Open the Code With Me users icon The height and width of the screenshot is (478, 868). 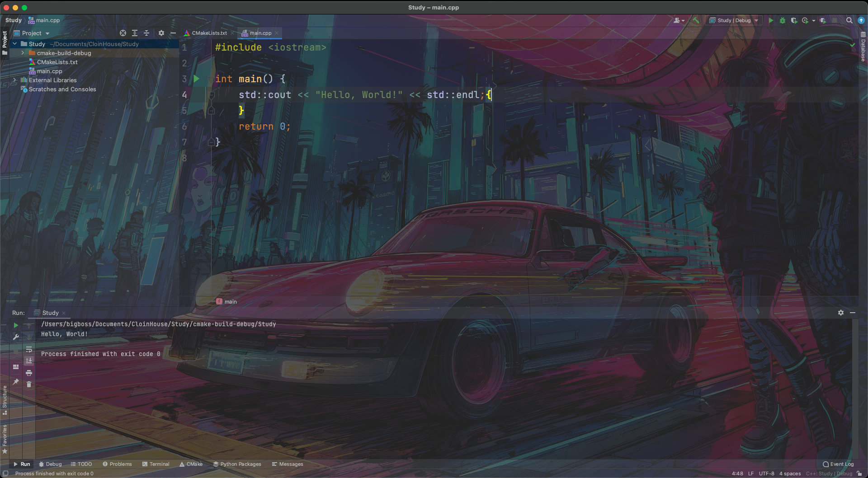click(677, 20)
